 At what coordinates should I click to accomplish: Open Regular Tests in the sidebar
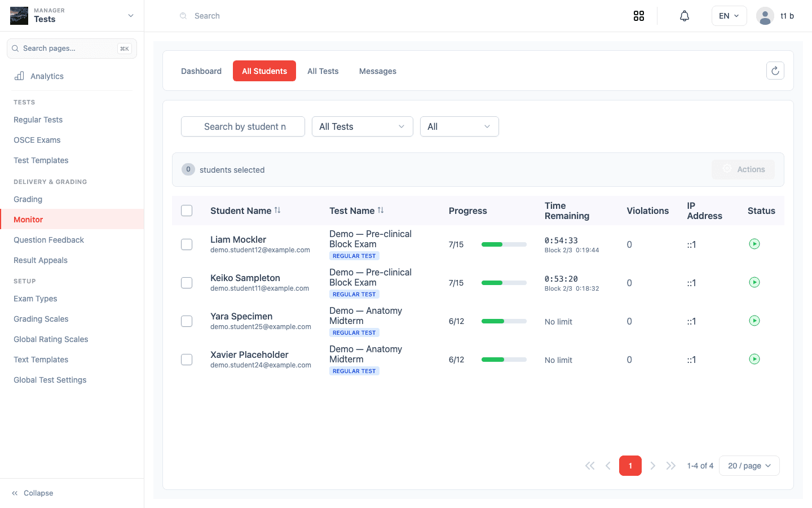pos(72,120)
